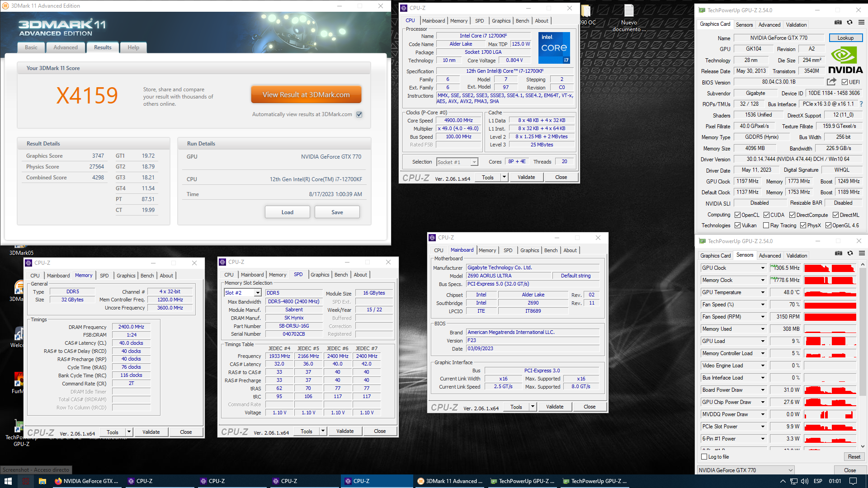
Task: Show hidden system tray icons chevron
Action: tap(783, 481)
